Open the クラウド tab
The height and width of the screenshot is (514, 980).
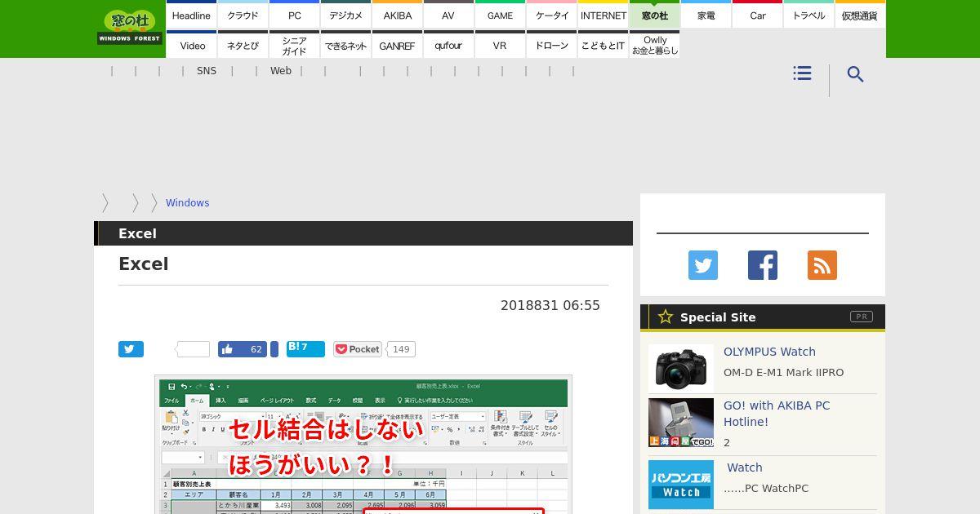click(x=243, y=15)
